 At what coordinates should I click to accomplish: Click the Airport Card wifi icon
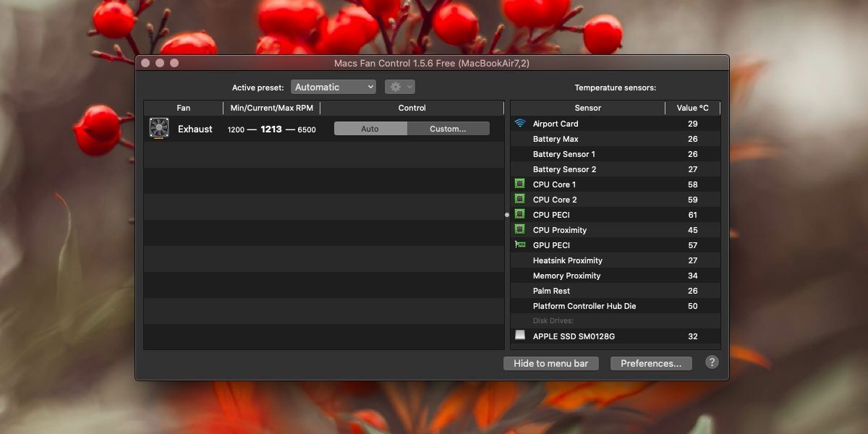pyautogui.click(x=519, y=123)
